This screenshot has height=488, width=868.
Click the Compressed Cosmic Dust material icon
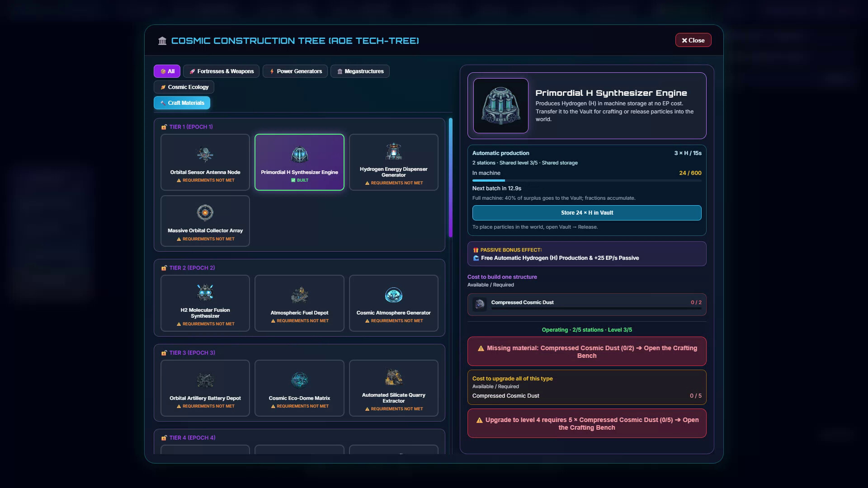(480, 304)
